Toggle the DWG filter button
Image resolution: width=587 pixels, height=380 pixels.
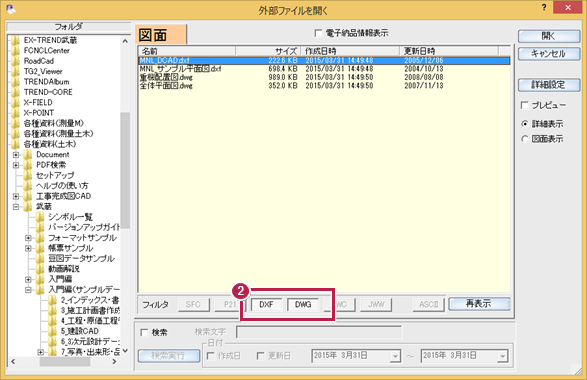303,304
